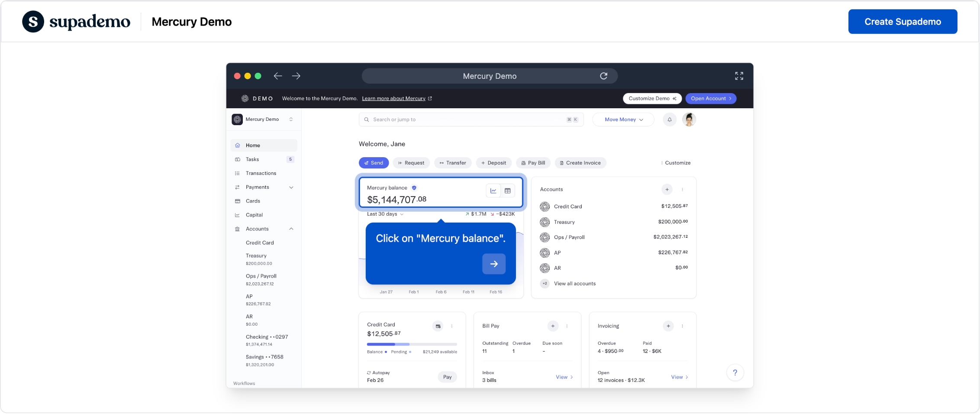Click the plus icon in the Accounts panel
This screenshot has height=414, width=980.
pyautogui.click(x=667, y=190)
